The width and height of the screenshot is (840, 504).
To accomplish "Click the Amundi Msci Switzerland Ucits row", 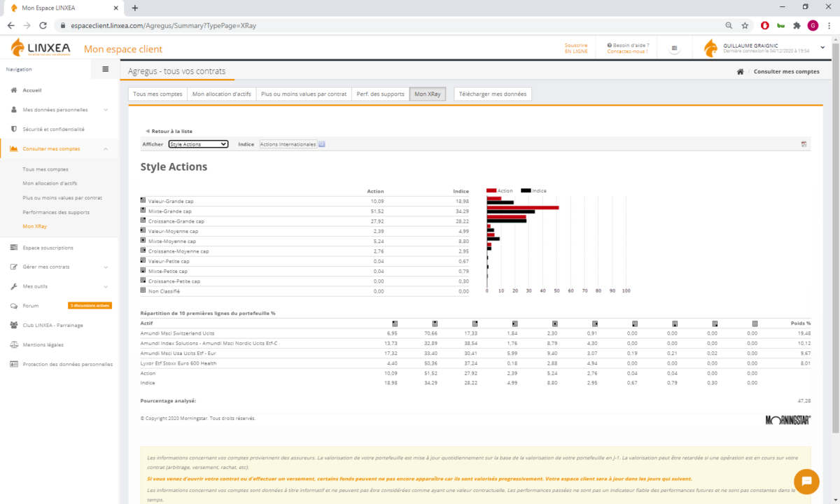I will pyautogui.click(x=475, y=333).
